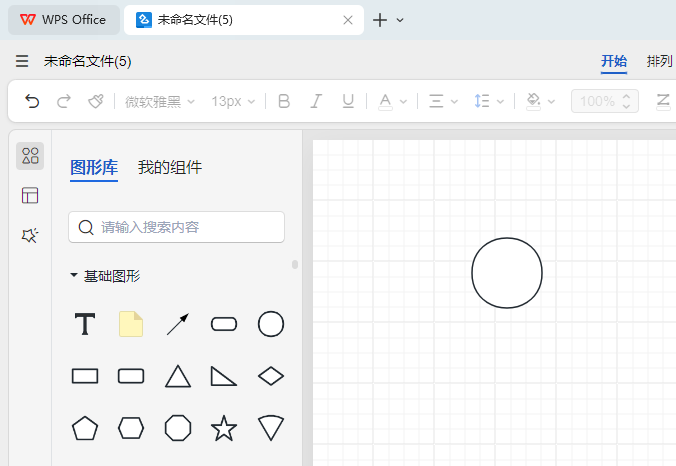The height and width of the screenshot is (466, 676).
Task: Click the circle drawn on the canvas
Action: point(507,273)
